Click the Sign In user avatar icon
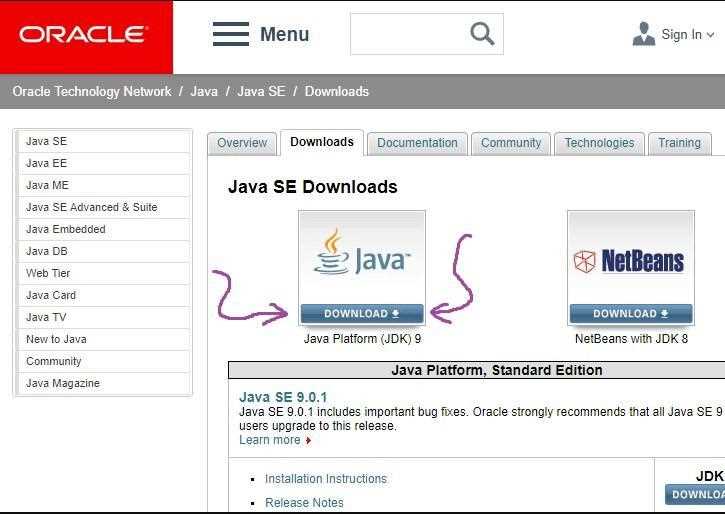725x514 pixels. tap(644, 34)
